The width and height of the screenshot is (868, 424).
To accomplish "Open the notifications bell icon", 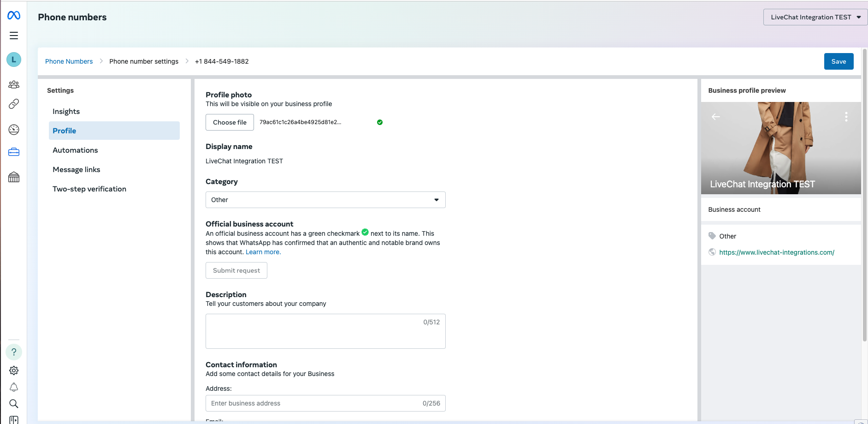I will pyautogui.click(x=14, y=387).
